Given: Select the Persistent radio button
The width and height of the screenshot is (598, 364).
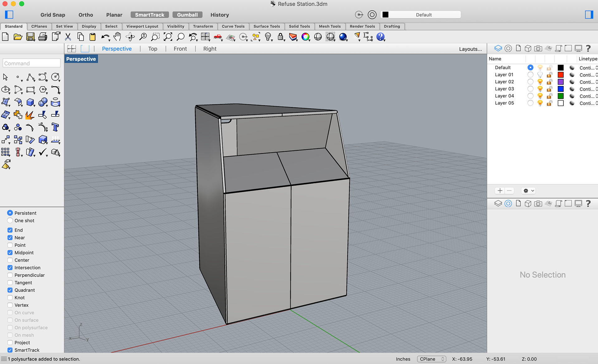Looking at the screenshot, I should click(x=10, y=213).
